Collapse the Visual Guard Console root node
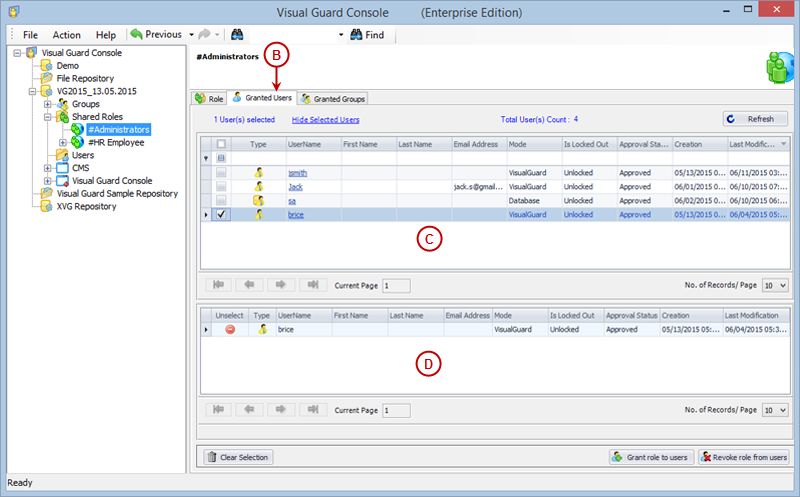 17,53
